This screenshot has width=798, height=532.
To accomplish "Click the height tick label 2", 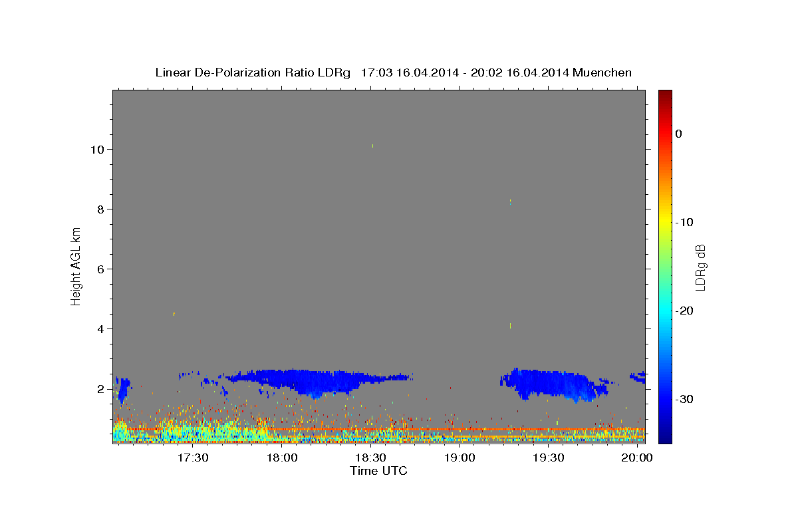I will click(101, 388).
